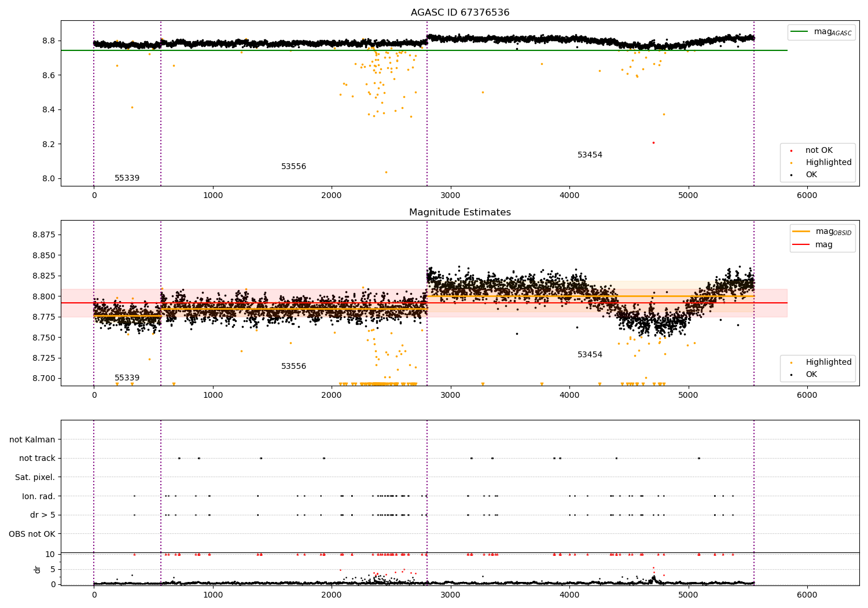Click the '8.825' y-axis tick label
This screenshot has width=868, height=608.
tap(43, 276)
